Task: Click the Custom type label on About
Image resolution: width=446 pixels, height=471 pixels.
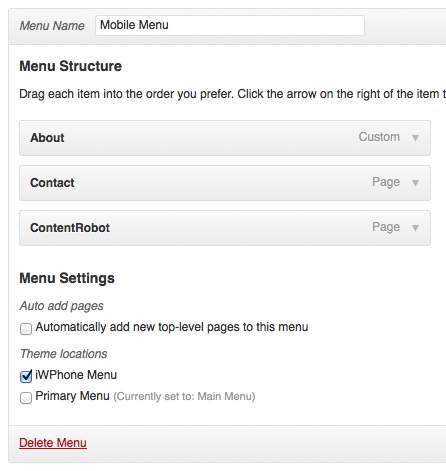Action: [379, 137]
